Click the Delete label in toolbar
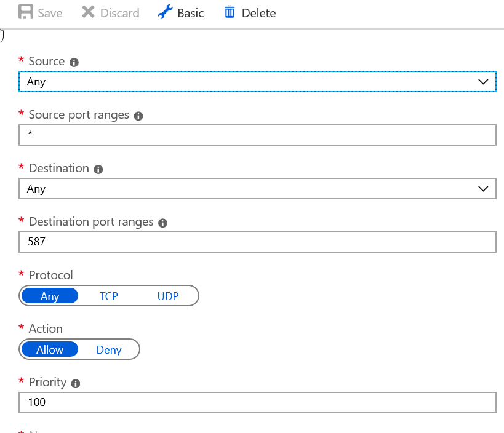The height and width of the screenshot is (433, 504). point(258,13)
